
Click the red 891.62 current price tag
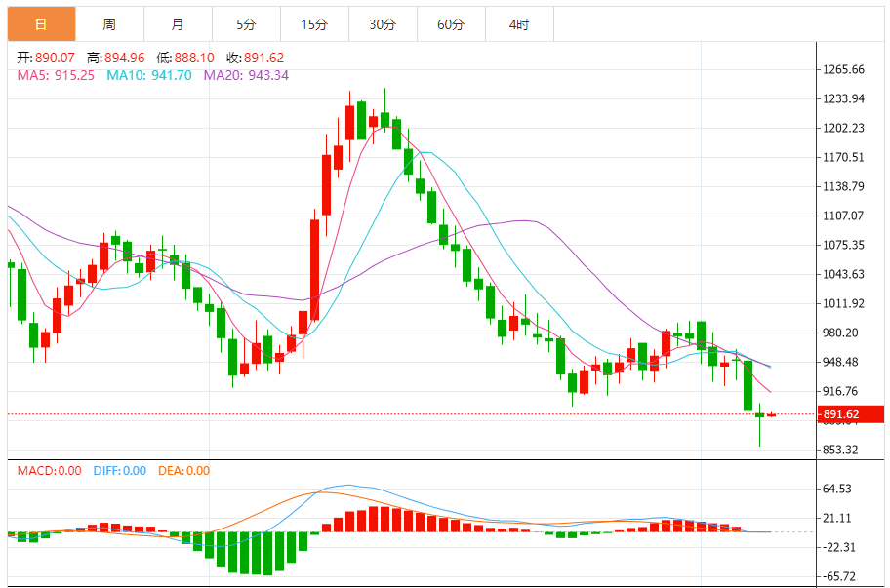pyautogui.click(x=851, y=414)
